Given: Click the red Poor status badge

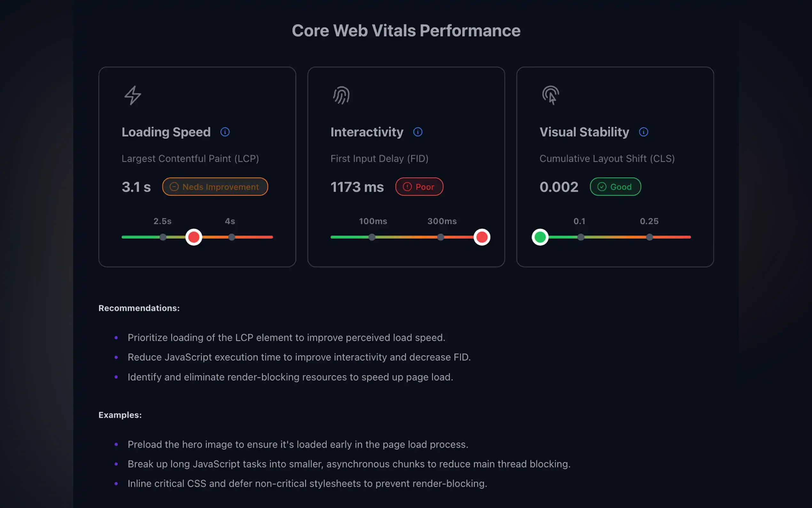Looking at the screenshot, I should click(x=419, y=187).
